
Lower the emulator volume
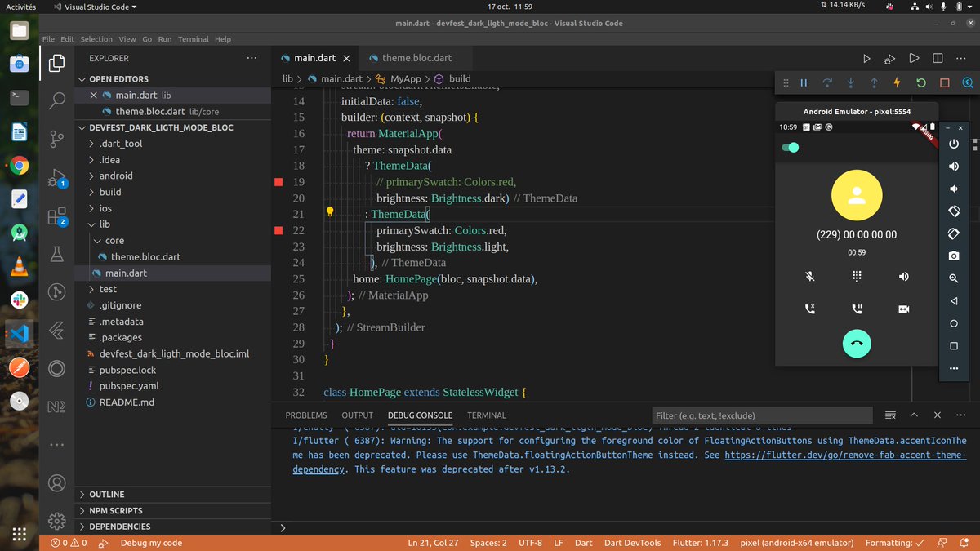[x=953, y=189]
